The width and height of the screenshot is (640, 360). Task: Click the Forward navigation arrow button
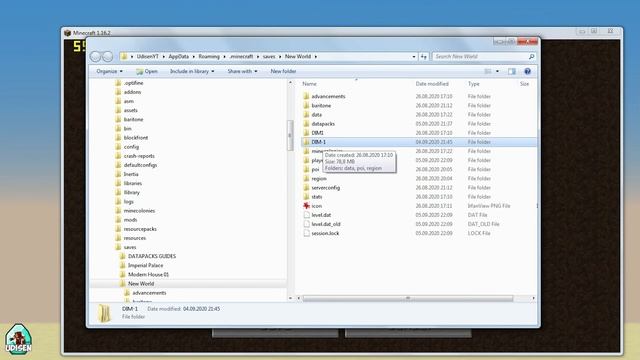pyautogui.click(x=107, y=57)
